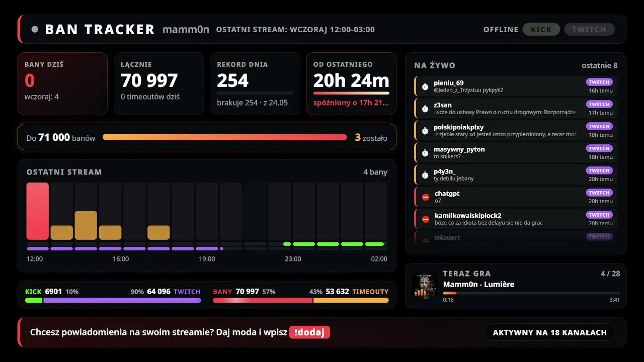
Task: Click the 16:00 time axis label
Action: 121,259
